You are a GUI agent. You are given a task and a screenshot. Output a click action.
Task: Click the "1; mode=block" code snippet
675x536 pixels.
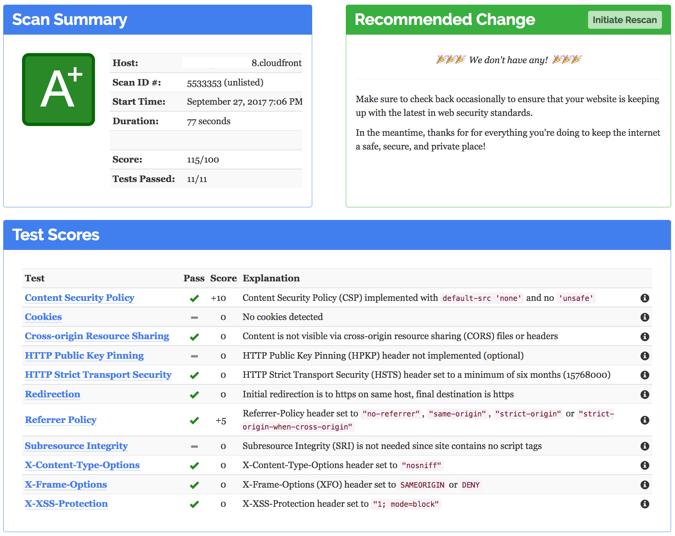(x=406, y=504)
